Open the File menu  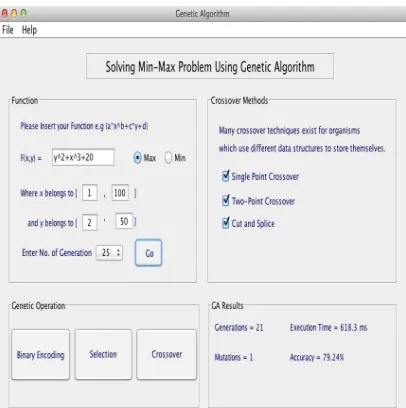pyautogui.click(x=8, y=30)
